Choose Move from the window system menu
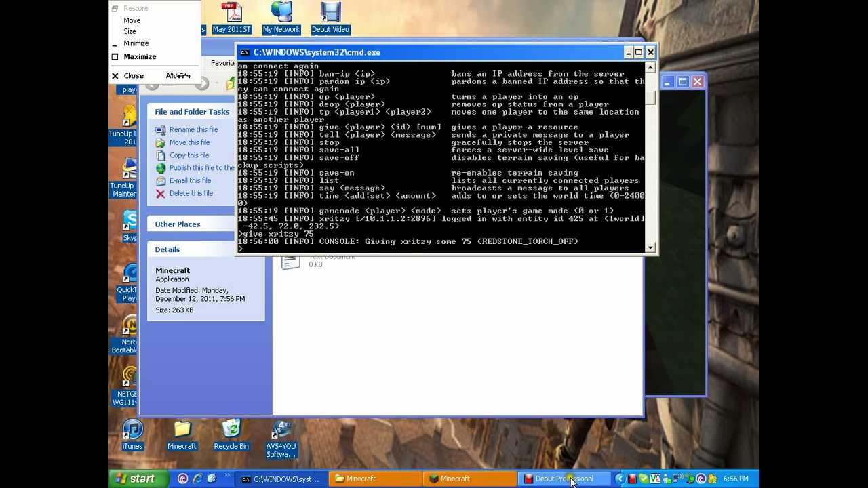Screen dimensions: 868x488 (132, 20)
